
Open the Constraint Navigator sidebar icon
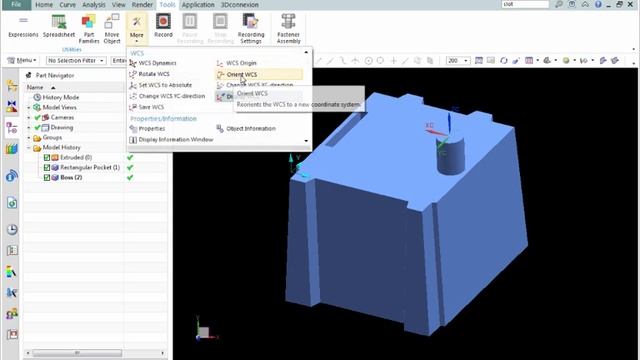[x=11, y=106]
